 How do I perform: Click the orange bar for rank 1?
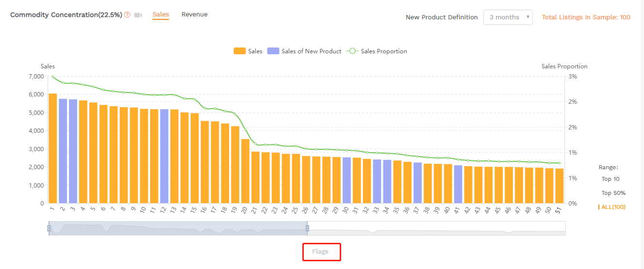(x=53, y=148)
